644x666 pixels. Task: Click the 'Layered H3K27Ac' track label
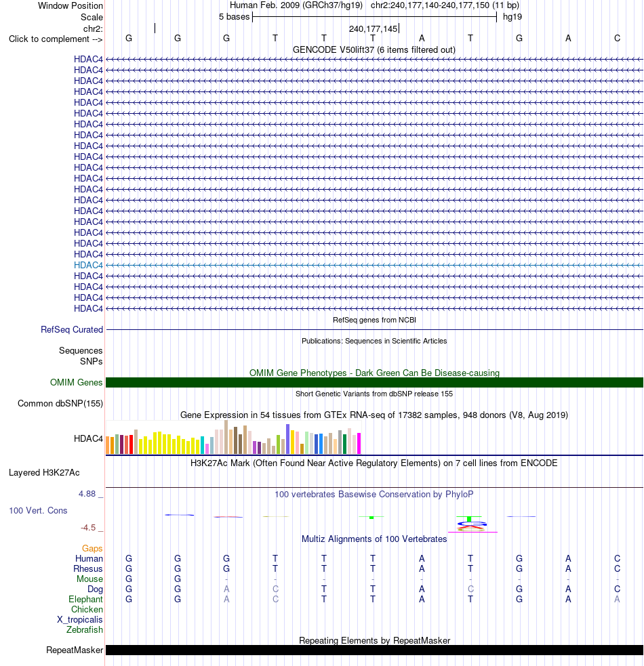coord(44,473)
